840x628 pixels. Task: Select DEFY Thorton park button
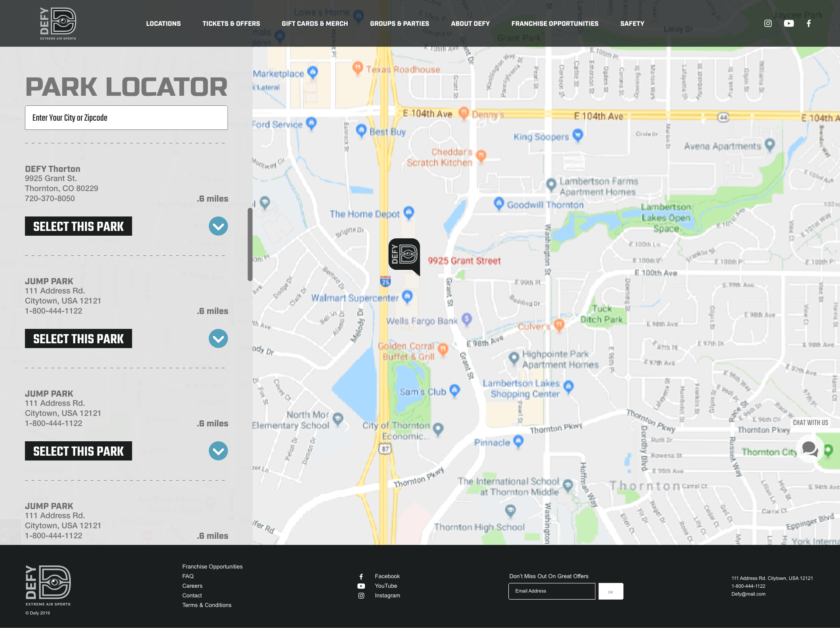(78, 226)
